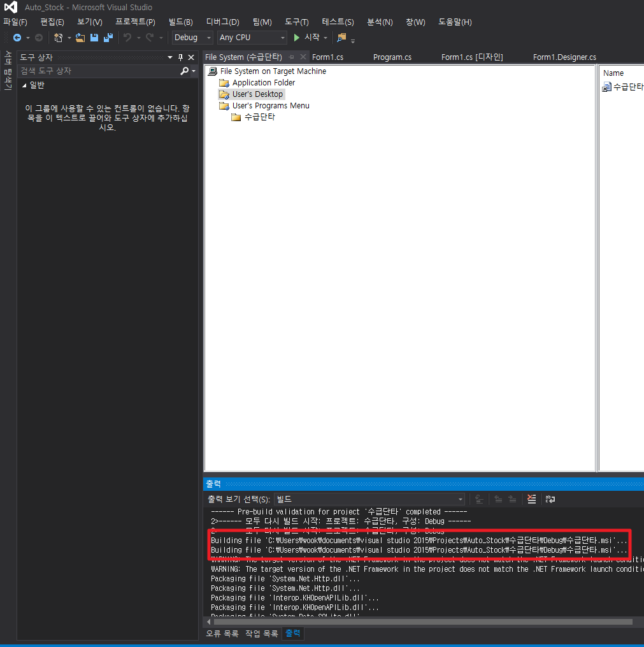Click the Name column header
This screenshot has width=644, height=647.
[613, 73]
